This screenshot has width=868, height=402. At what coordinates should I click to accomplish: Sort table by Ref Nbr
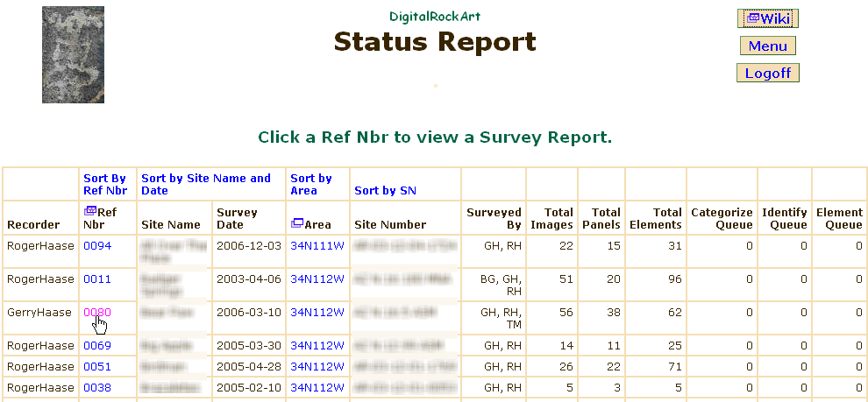[x=104, y=184]
